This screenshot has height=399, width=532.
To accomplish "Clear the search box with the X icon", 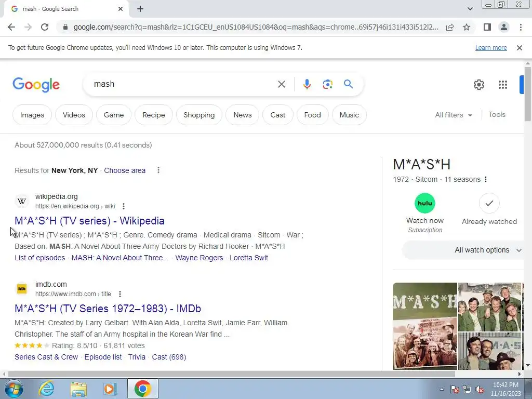I will click(281, 84).
